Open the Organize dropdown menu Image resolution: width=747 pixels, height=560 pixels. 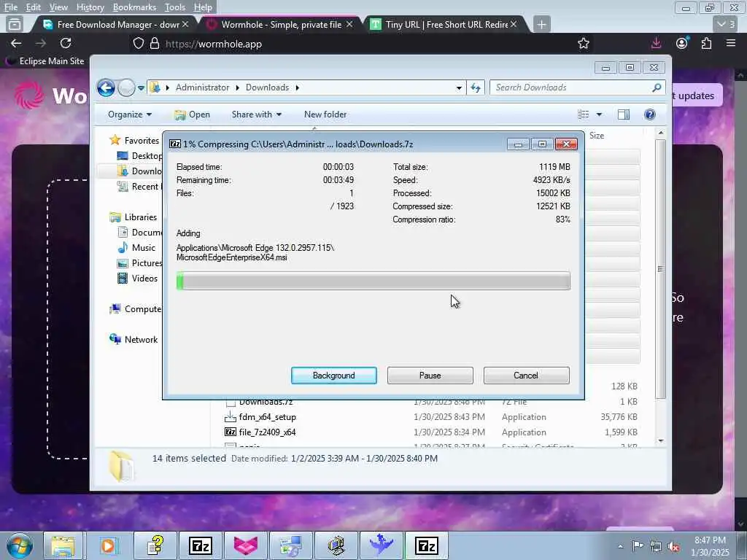[129, 114]
